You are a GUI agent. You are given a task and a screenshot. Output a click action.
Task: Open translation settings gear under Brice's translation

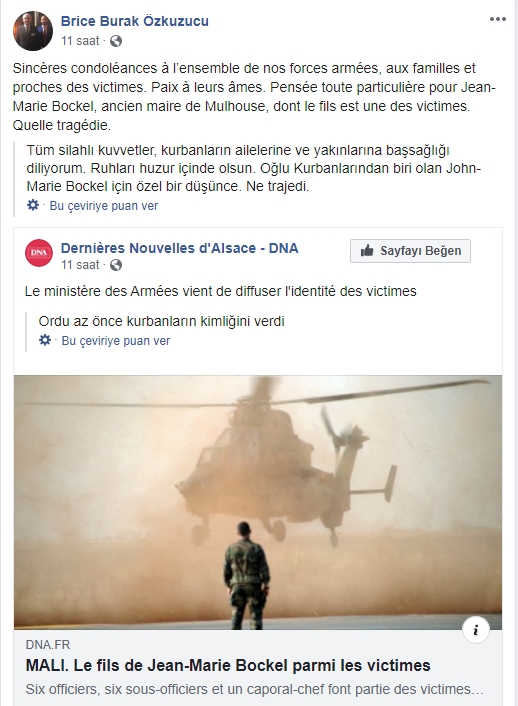33,205
